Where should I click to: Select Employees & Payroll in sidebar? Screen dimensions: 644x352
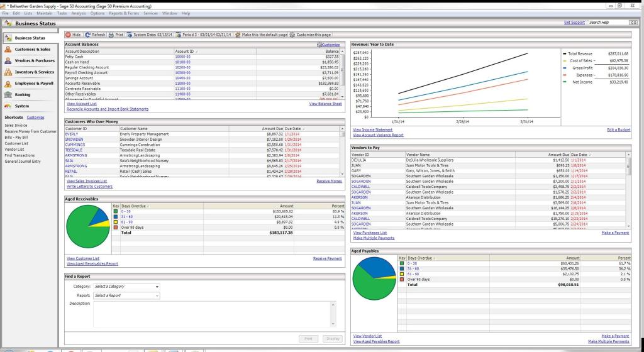(33, 84)
